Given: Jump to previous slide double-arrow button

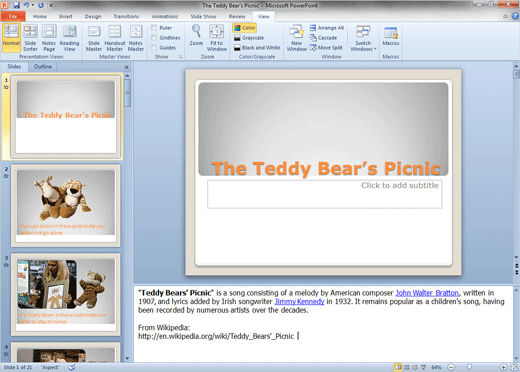Looking at the screenshot, I should pyautogui.click(x=516, y=266).
